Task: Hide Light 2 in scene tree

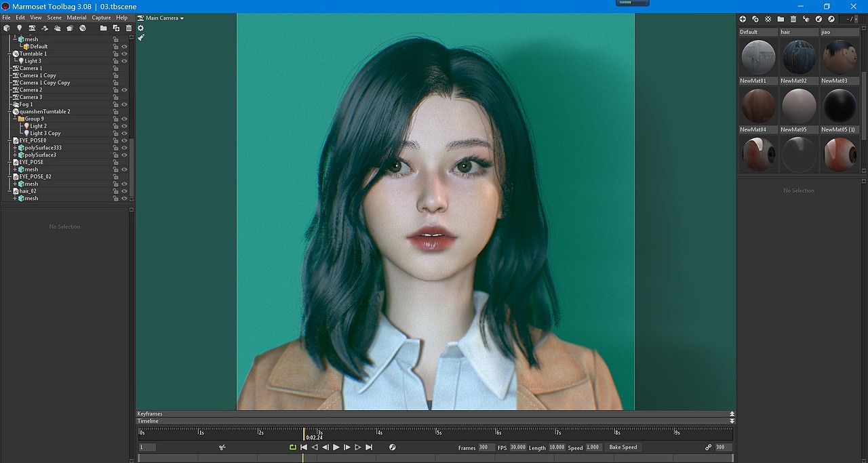Action: [x=124, y=126]
